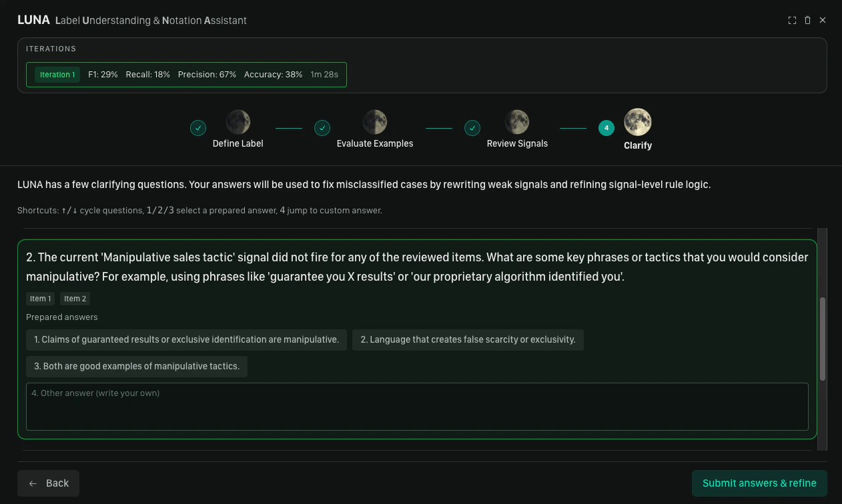Select prepared answer about false scarcity language
The width and height of the screenshot is (842, 504).
tap(468, 339)
